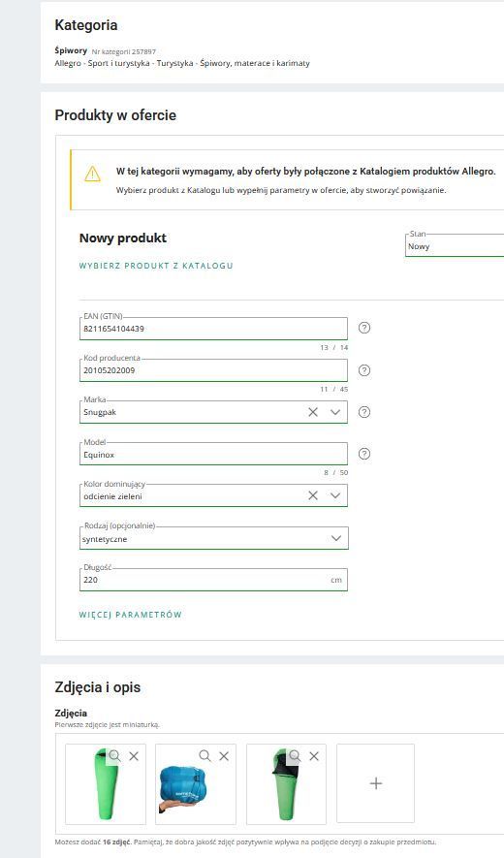Clear the Snugpak brand selection
Screen dimensions: 504x858
point(313,412)
